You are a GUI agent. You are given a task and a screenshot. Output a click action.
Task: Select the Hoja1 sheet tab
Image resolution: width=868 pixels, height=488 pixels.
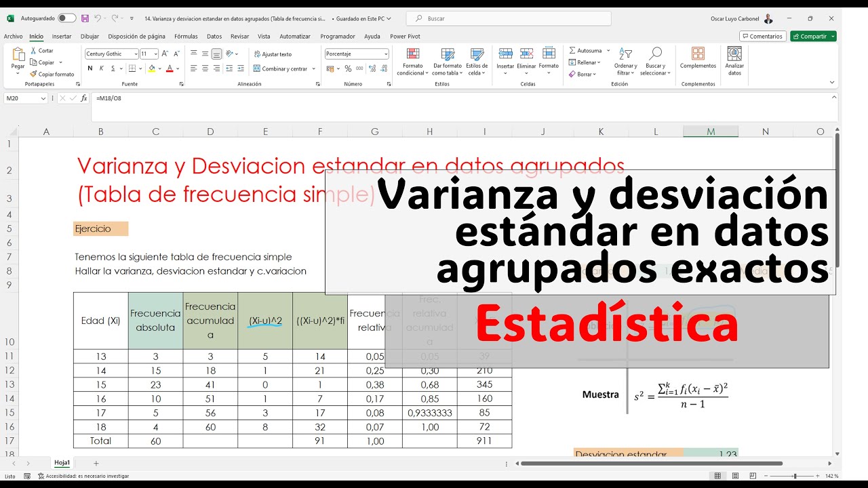[62, 463]
